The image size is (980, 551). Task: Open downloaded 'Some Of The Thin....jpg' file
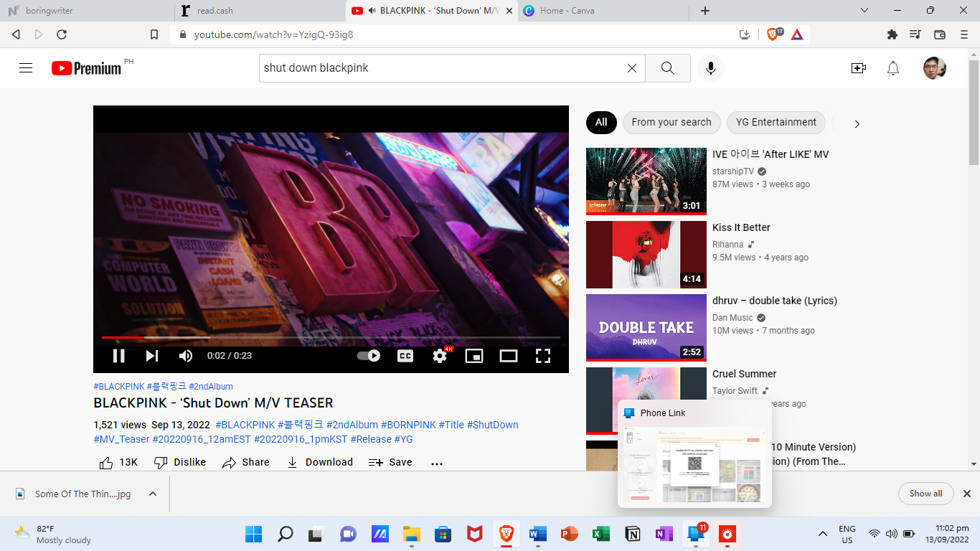(75, 494)
